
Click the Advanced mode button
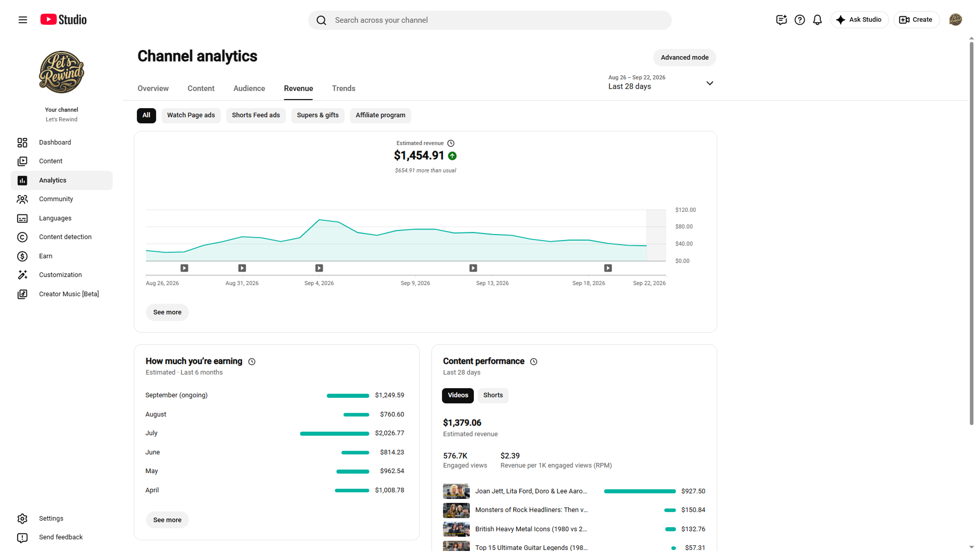pyautogui.click(x=684, y=58)
